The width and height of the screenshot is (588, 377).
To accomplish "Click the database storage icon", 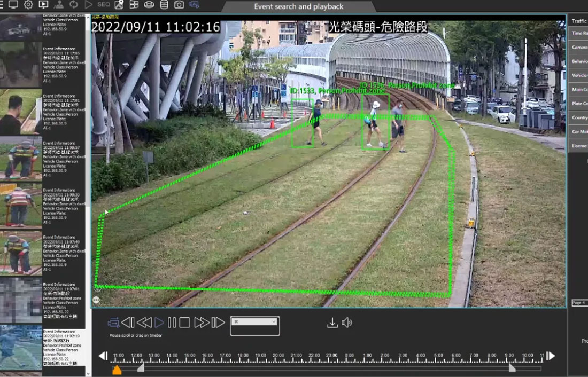I will (x=164, y=5).
